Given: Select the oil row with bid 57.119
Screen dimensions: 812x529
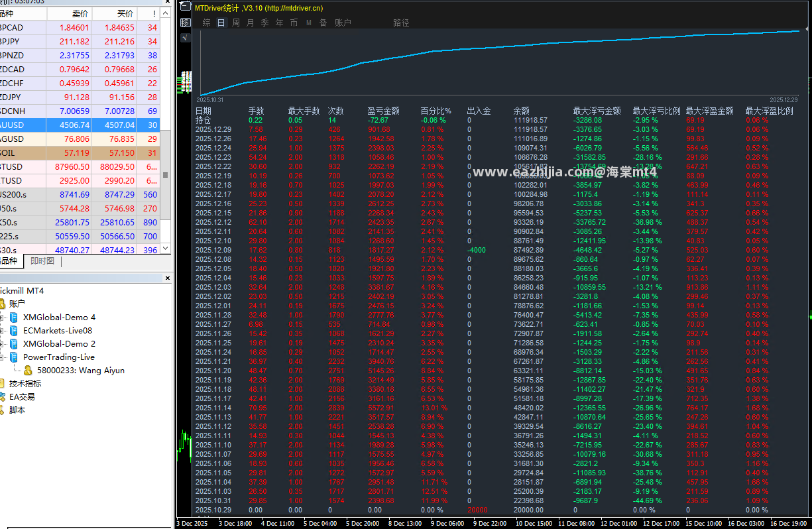Looking at the screenshot, I should point(80,152).
